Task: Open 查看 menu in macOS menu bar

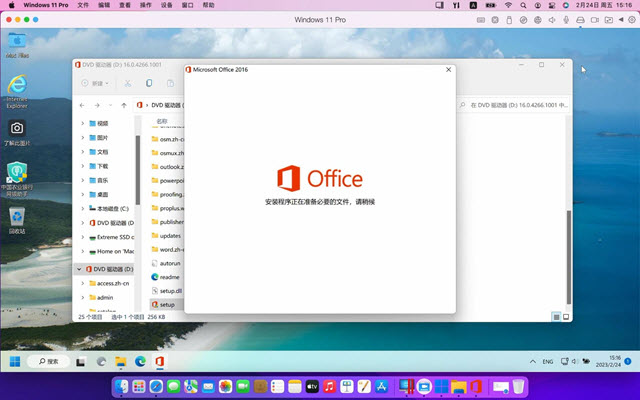Action: tap(125, 5)
